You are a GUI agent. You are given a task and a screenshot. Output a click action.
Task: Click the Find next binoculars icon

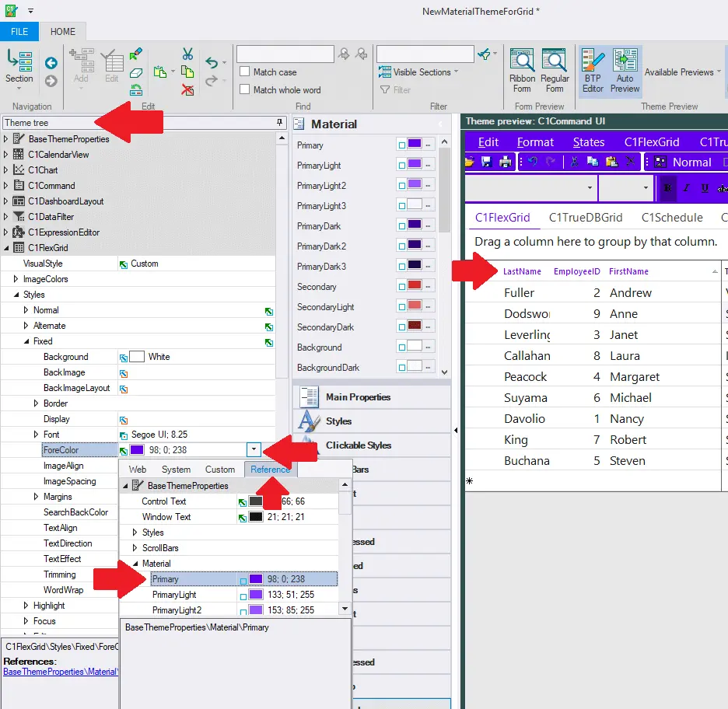click(x=361, y=54)
